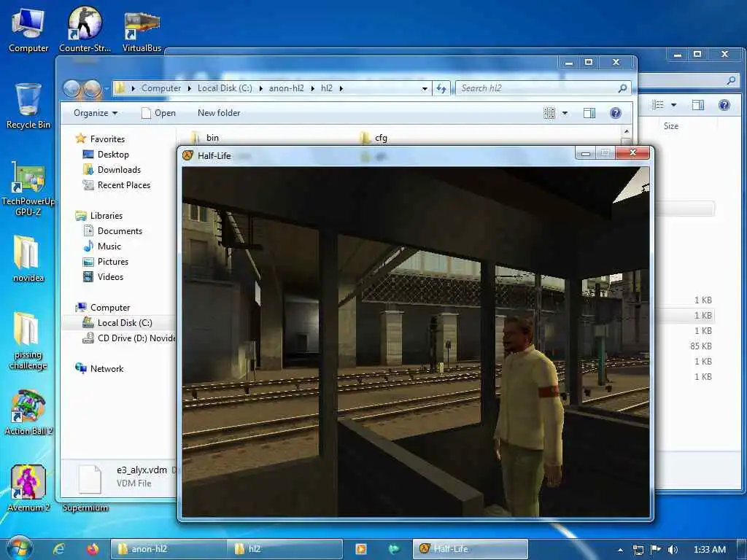
Task: Select Libraries in navigation pane
Action: tap(99, 216)
